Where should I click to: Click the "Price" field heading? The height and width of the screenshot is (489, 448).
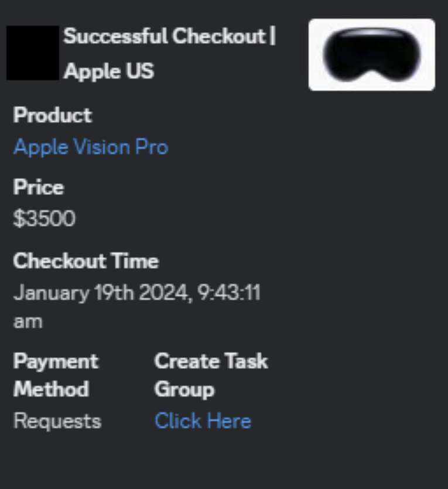39,187
